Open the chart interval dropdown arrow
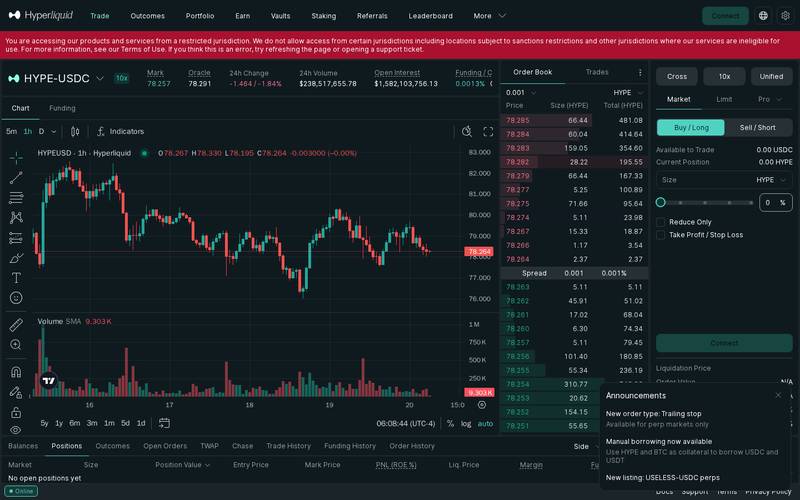The height and width of the screenshot is (500, 800). click(x=54, y=132)
